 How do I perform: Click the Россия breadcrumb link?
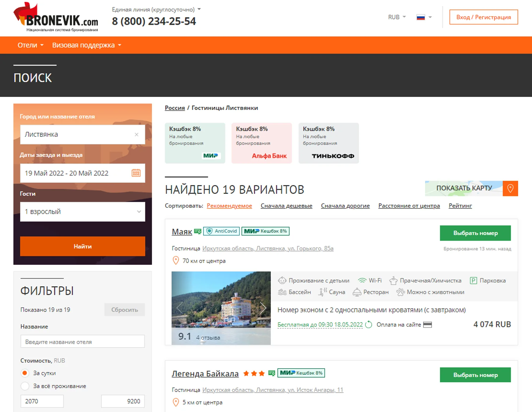[175, 108]
